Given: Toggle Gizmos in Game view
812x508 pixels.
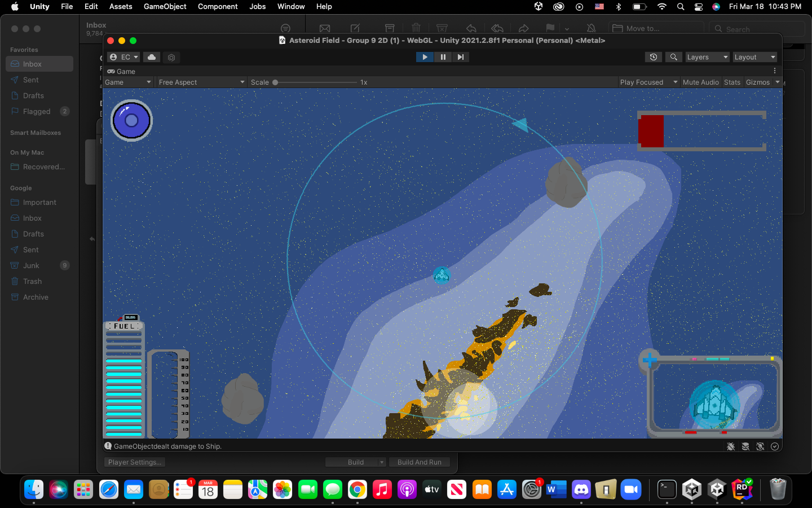Looking at the screenshot, I should coord(758,82).
